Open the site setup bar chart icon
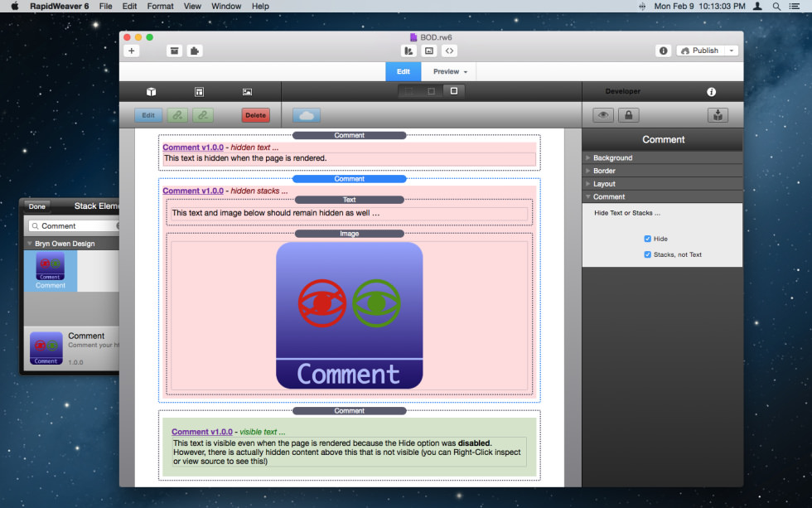This screenshot has width=812, height=508. (x=408, y=51)
